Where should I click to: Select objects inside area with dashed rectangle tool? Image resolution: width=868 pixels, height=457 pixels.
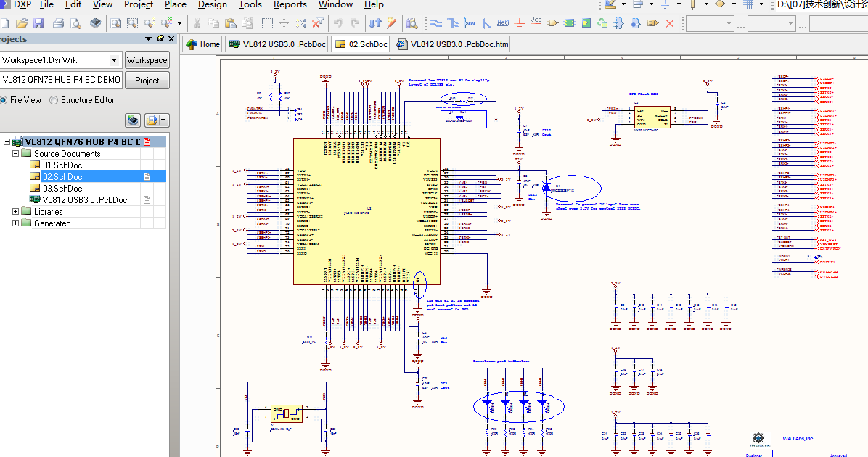point(267,23)
